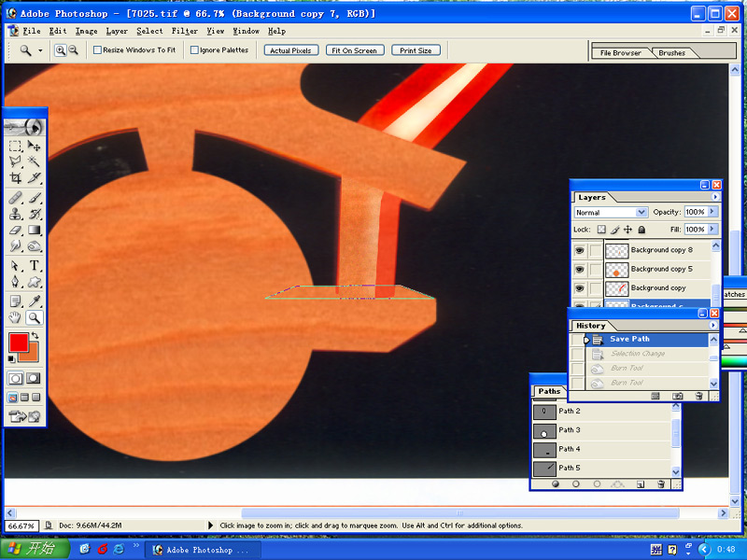Open the Zoom tool preset picker arrow
The height and width of the screenshot is (560, 747).
tap(40, 50)
